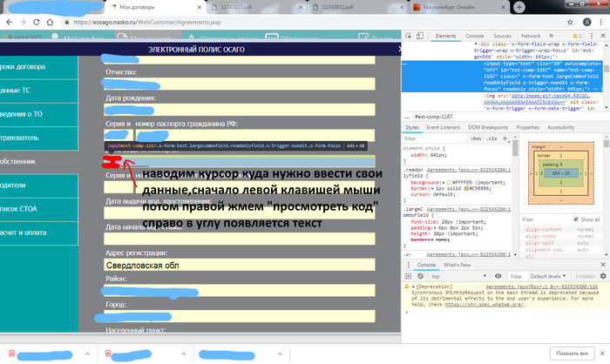Toggle the .cls element classes button
This screenshot has height=364, width=610.
tap(493, 138)
